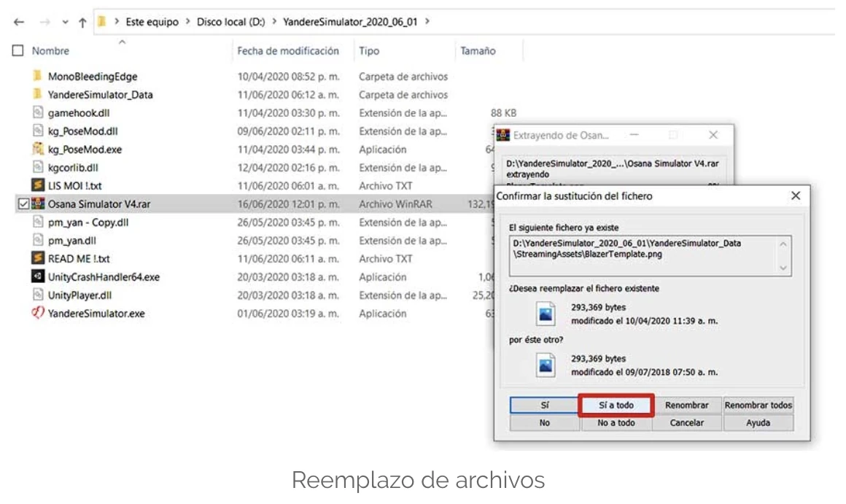Click pm_yan.dll file icon
Screen dimensions: 846x504
point(37,240)
